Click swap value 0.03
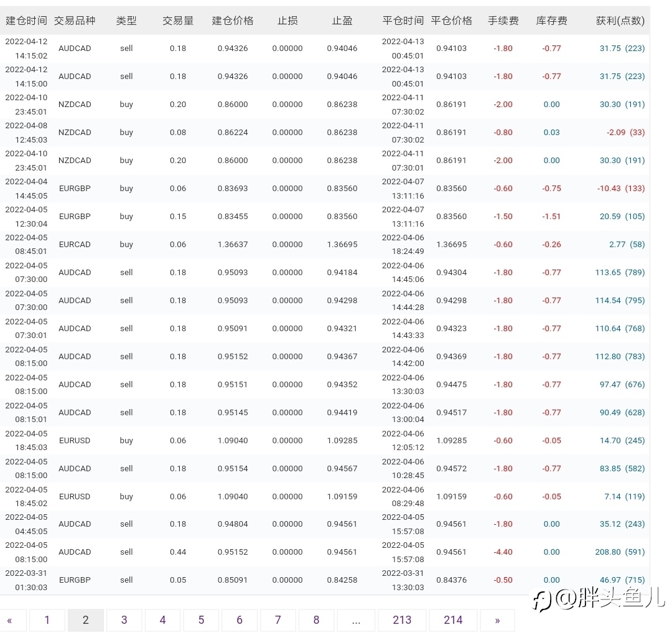Image resolution: width=672 pixels, height=635 pixels. (551, 132)
